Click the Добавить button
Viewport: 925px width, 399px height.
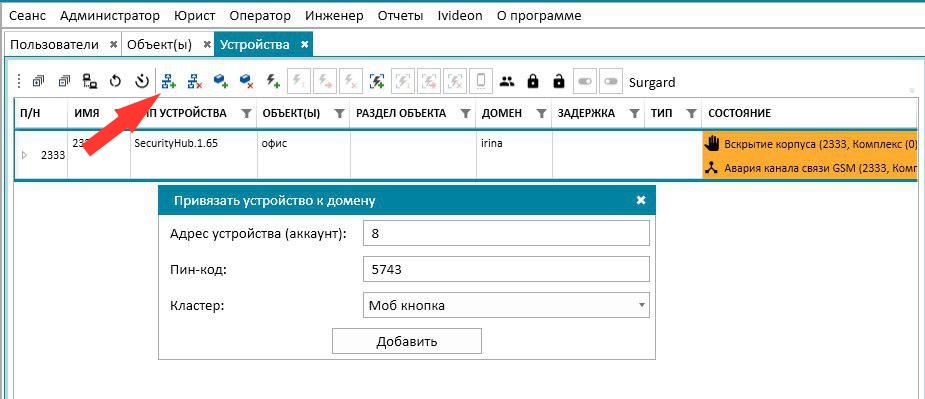[407, 341]
